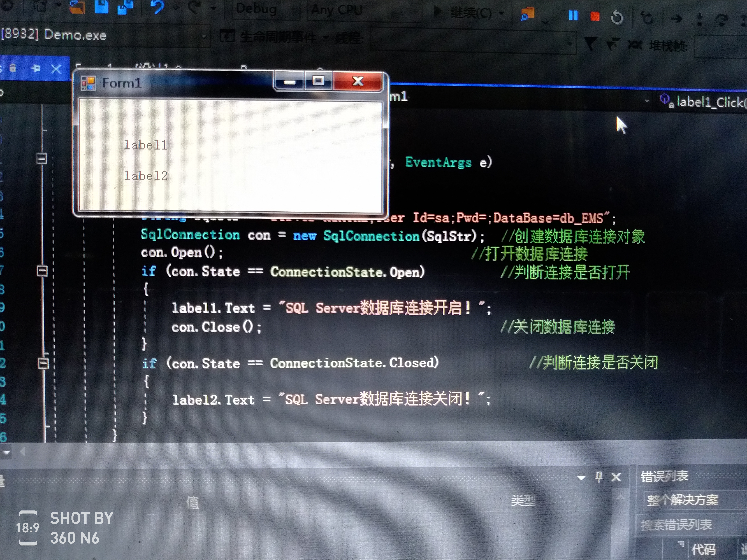Click the con.Close() code line

[x=216, y=327]
